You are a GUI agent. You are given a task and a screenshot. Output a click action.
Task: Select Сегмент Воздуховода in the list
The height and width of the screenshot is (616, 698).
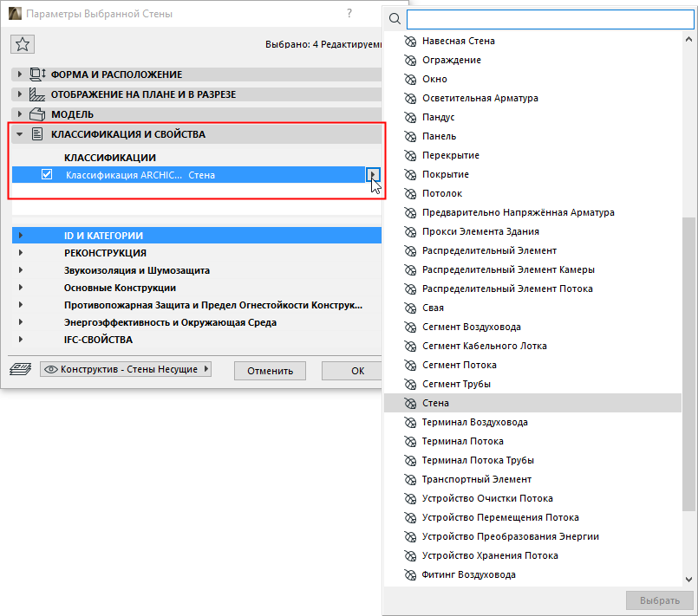(533, 327)
